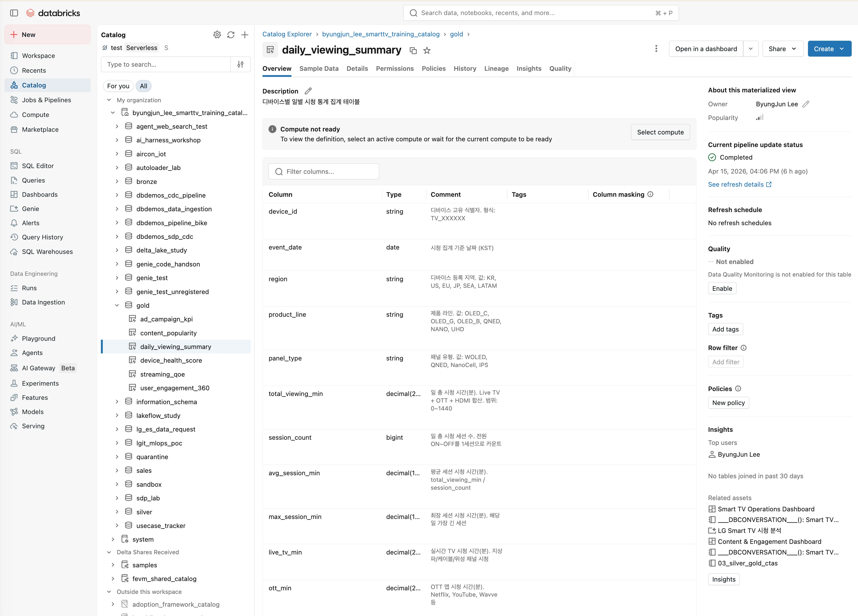This screenshot has width=858, height=616.
Task: Toggle the left sidebar panel icon
Action: [14, 13]
